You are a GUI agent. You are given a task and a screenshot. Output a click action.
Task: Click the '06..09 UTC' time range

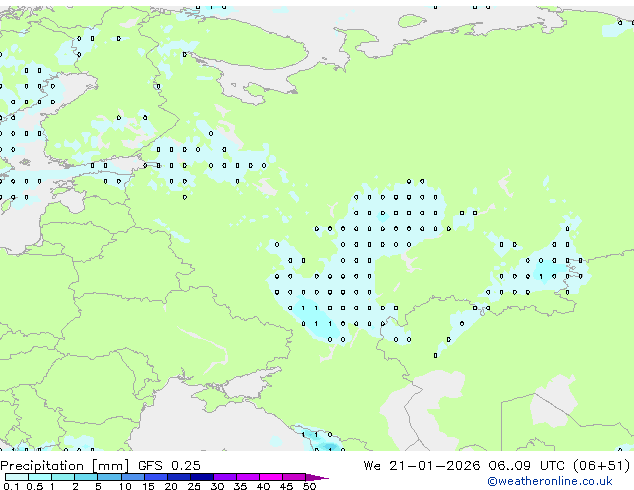tap(526, 466)
